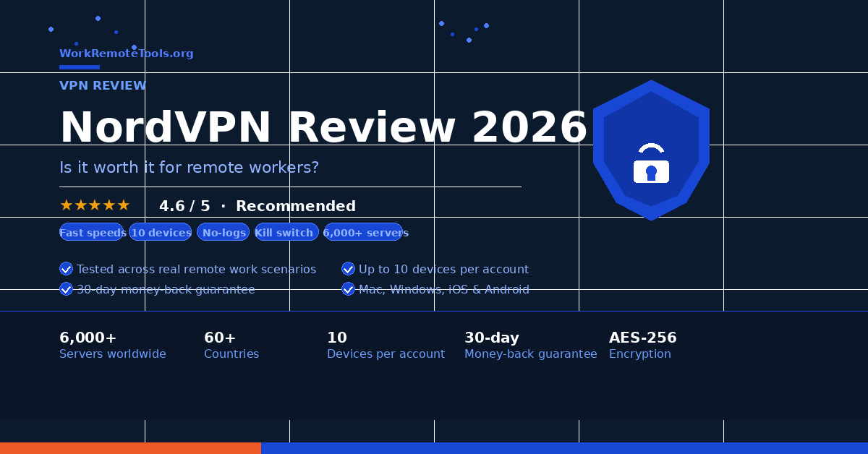Image resolution: width=868 pixels, height=454 pixels.
Task: Select the '10 devices' tag pill
Action: pyautogui.click(x=161, y=232)
